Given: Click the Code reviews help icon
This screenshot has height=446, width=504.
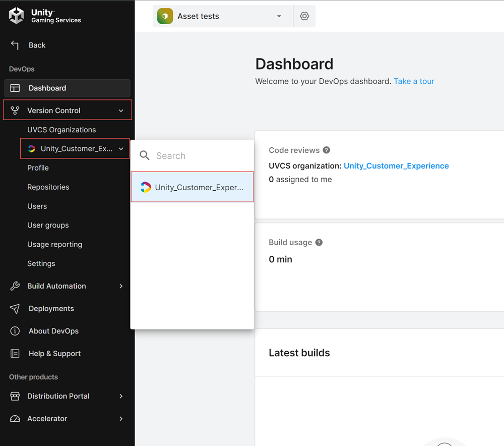Looking at the screenshot, I should pyautogui.click(x=327, y=150).
